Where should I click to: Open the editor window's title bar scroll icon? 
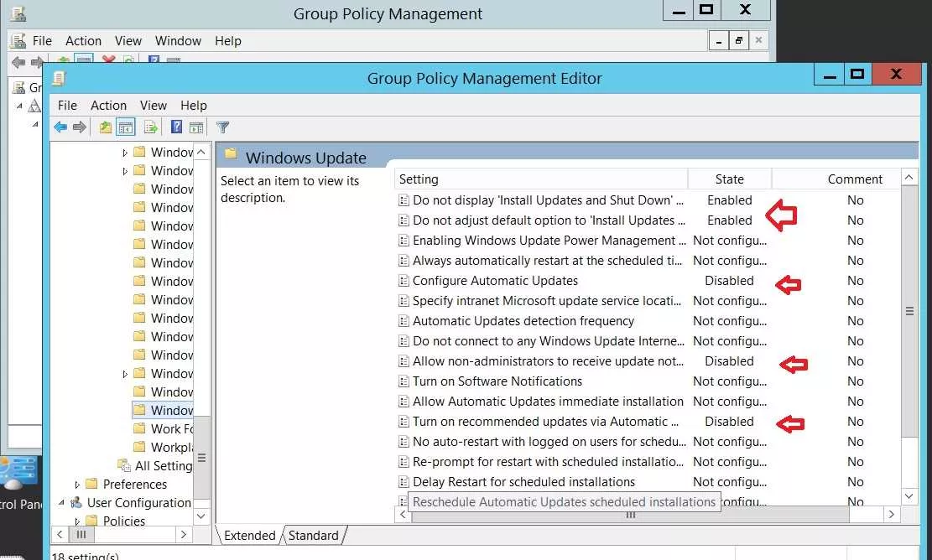point(58,78)
